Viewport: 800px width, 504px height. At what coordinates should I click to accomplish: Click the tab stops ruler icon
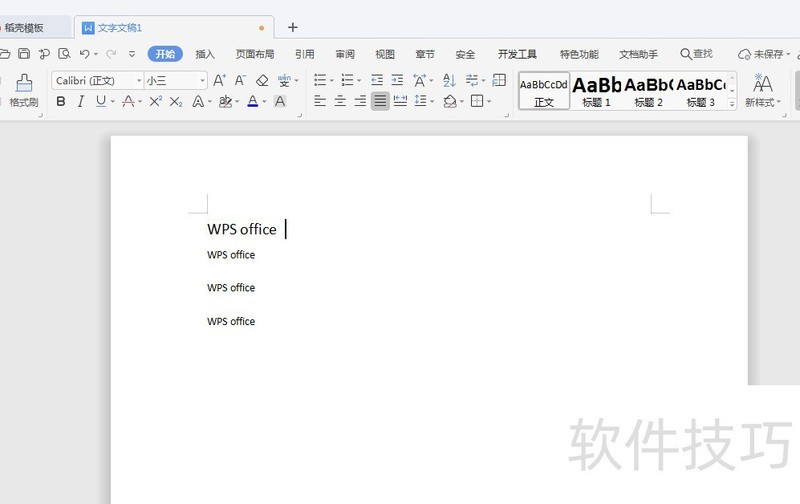[499, 80]
